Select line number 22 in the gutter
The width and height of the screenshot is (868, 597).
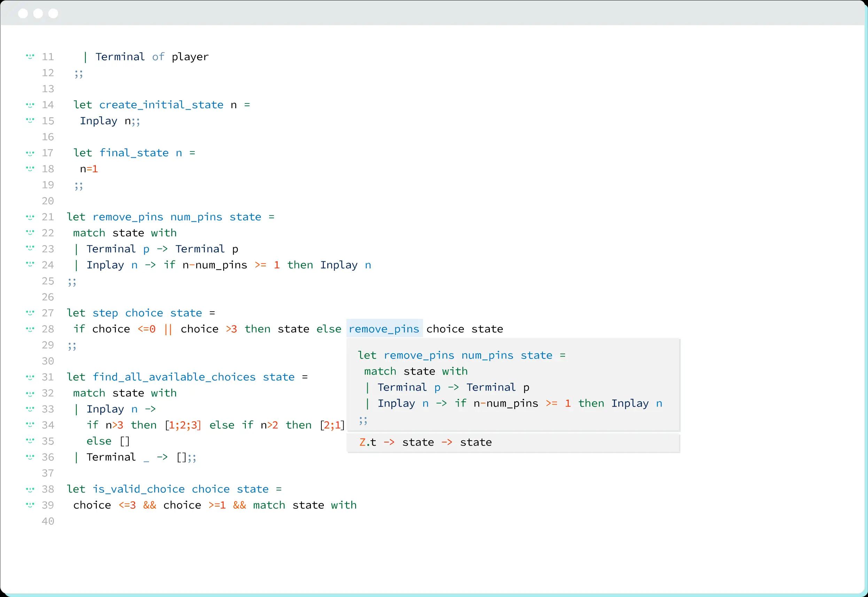48,233
